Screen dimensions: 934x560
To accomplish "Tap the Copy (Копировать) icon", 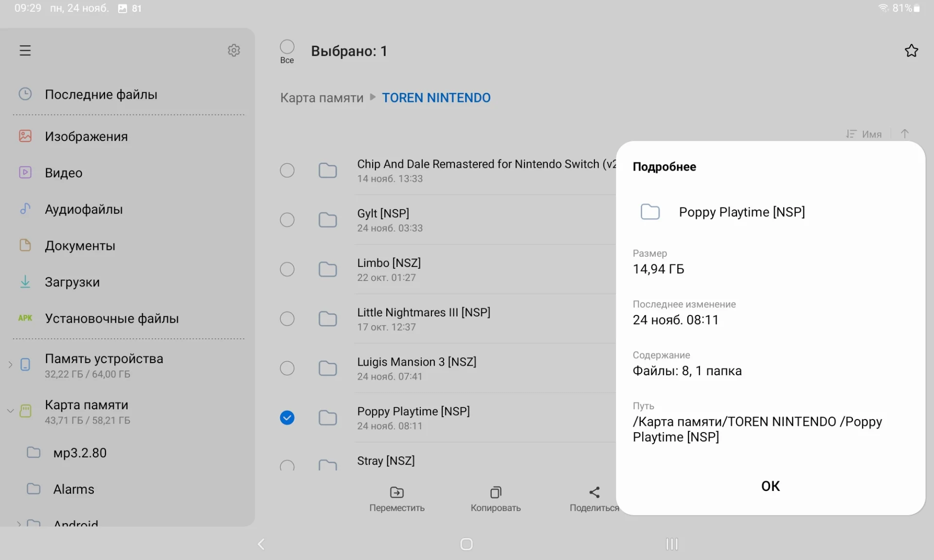I will 495,493.
